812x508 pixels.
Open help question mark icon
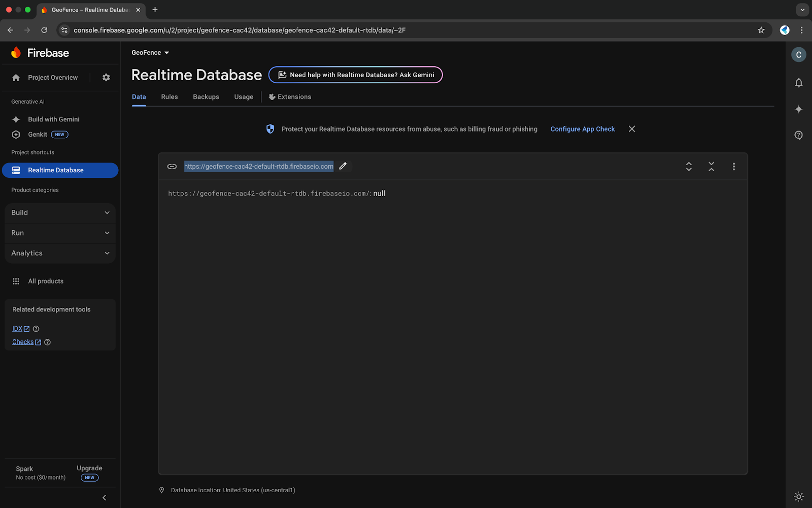pyautogui.click(x=799, y=135)
